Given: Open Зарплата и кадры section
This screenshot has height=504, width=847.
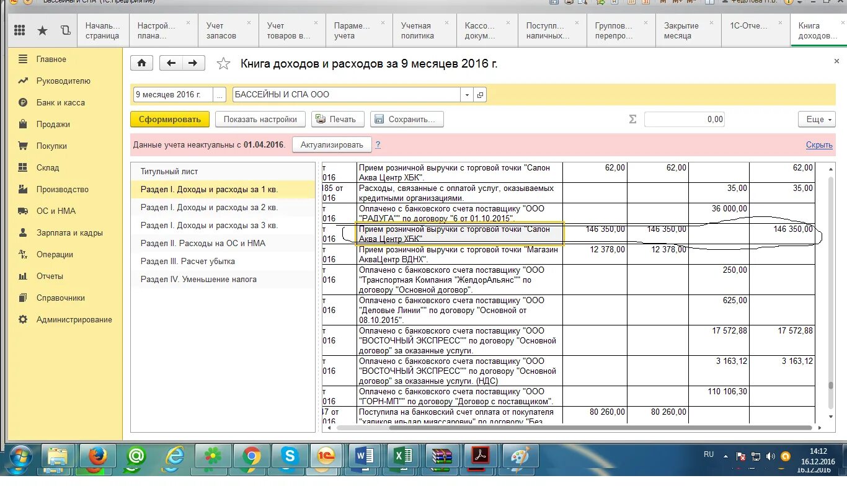Looking at the screenshot, I should (x=61, y=233).
